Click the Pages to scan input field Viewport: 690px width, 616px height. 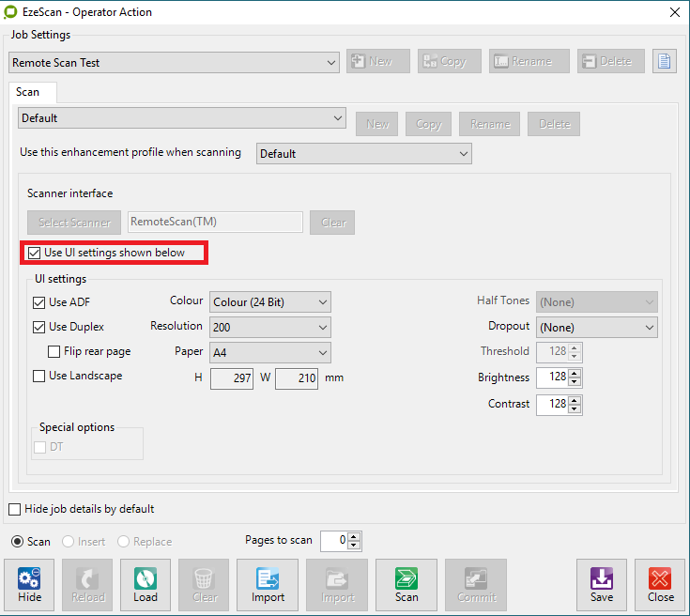pyautogui.click(x=333, y=541)
